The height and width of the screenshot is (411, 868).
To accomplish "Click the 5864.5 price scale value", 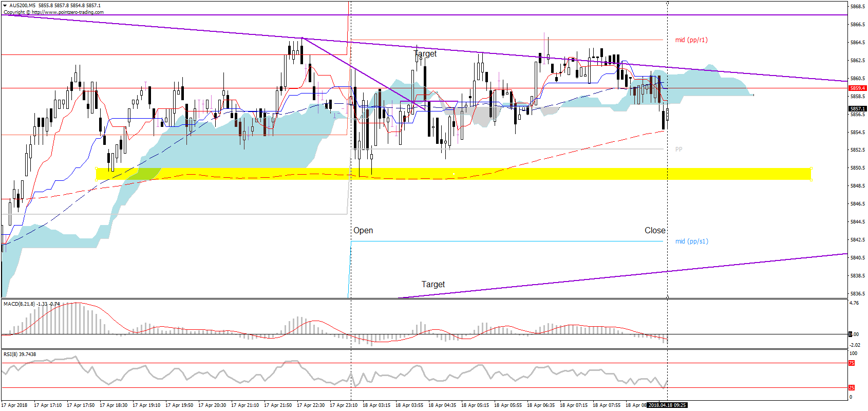I will 858,43.
